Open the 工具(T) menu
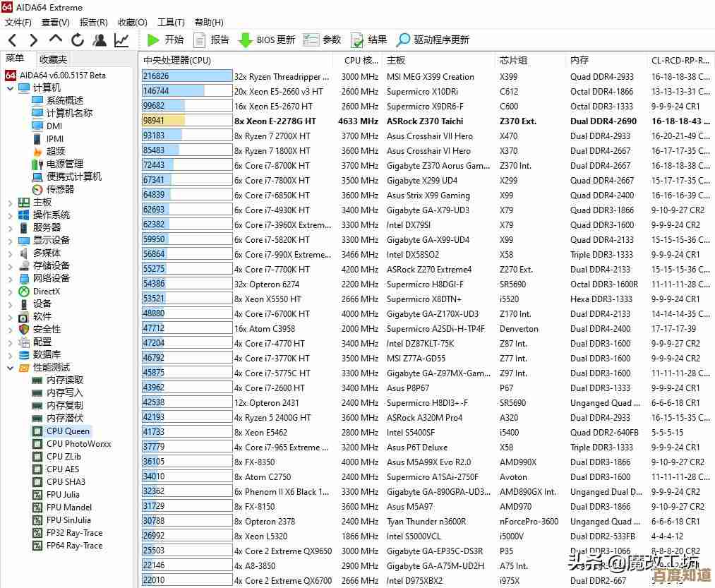Image resolution: width=715 pixels, height=588 pixels. click(170, 23)
